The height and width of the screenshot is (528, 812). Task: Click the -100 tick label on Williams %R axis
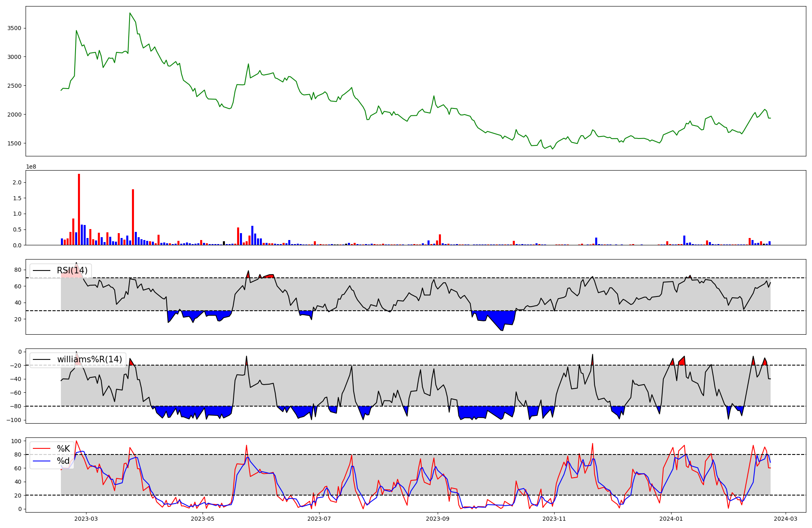coord(13,420)
